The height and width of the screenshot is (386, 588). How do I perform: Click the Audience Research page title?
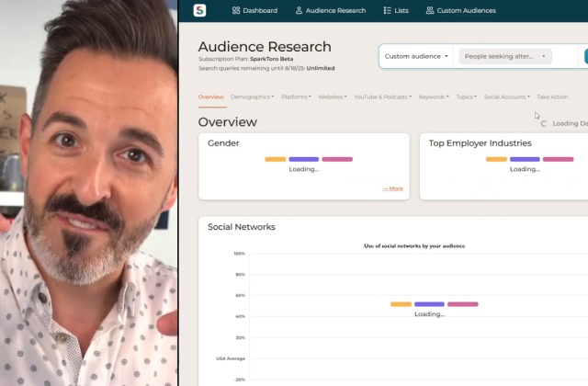pos(265,47)
